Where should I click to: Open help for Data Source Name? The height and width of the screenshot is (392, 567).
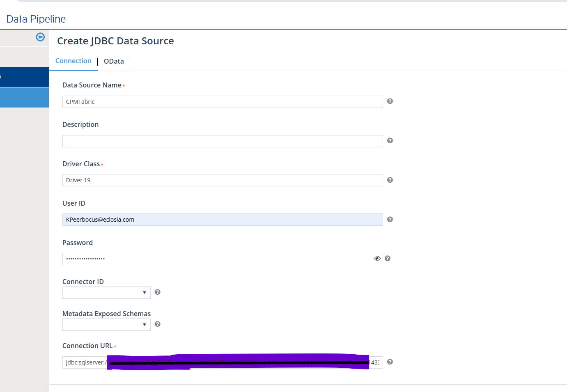coord(390,101)
